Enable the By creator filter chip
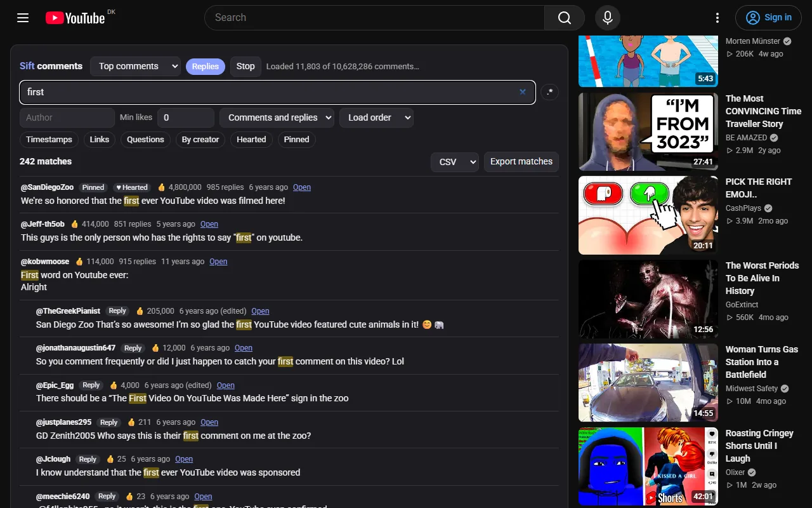The height and width of the screenshot is (508, 812). pos(200,140)
